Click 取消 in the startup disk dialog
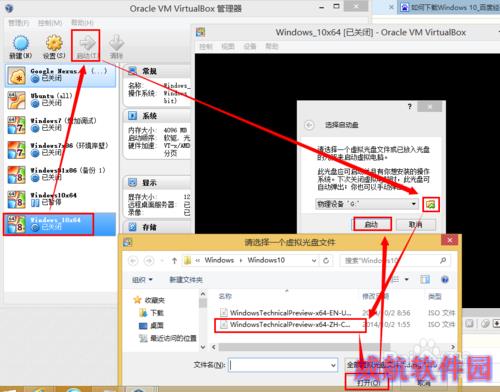Image resolution: width=500 pixels, height=392 pixels. [x=416, y=224]
